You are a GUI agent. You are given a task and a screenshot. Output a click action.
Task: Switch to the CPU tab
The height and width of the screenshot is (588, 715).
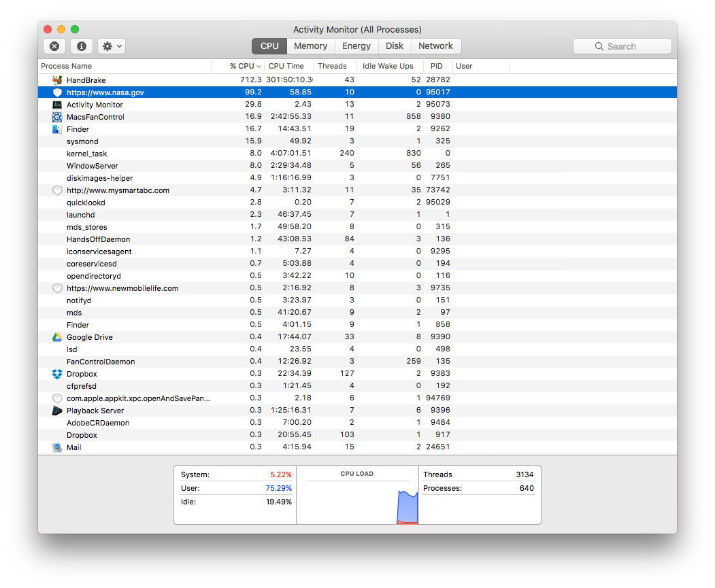(269, 46)
